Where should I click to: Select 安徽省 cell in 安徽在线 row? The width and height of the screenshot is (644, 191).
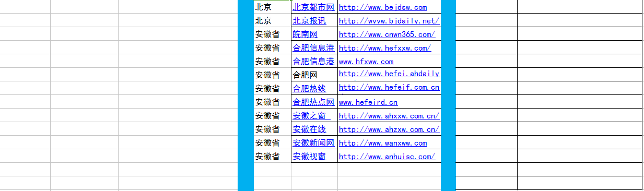click(x=272, y=129)
